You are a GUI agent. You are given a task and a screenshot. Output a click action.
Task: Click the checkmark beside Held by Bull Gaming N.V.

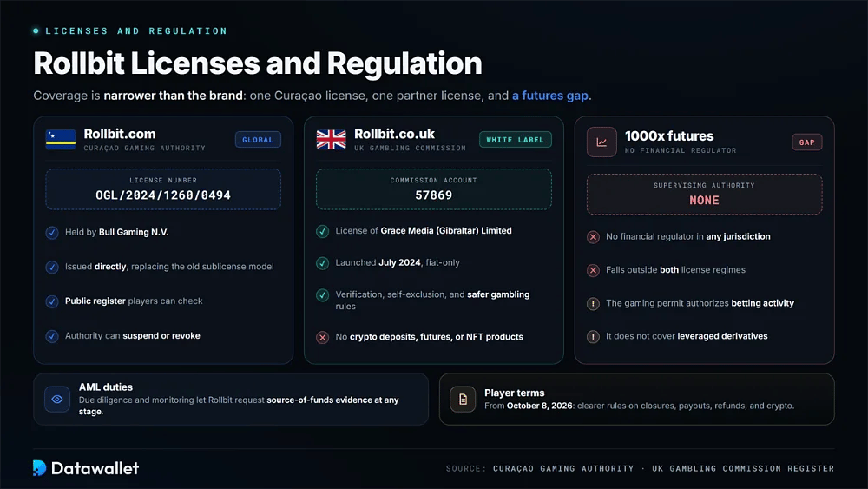(52, 233)
